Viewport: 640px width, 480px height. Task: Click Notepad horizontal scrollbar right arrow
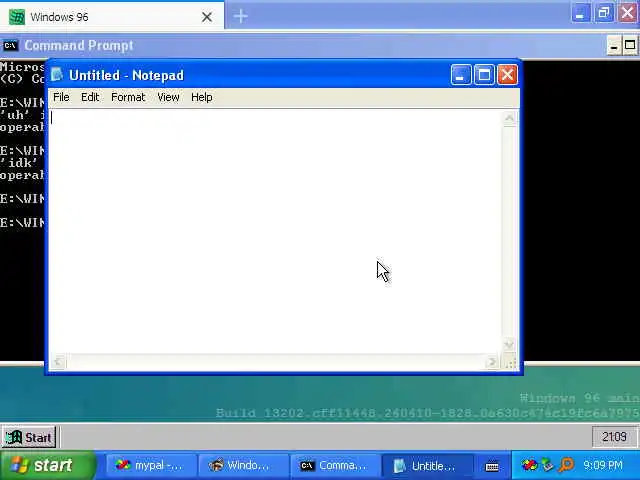[x=492, y=362]
